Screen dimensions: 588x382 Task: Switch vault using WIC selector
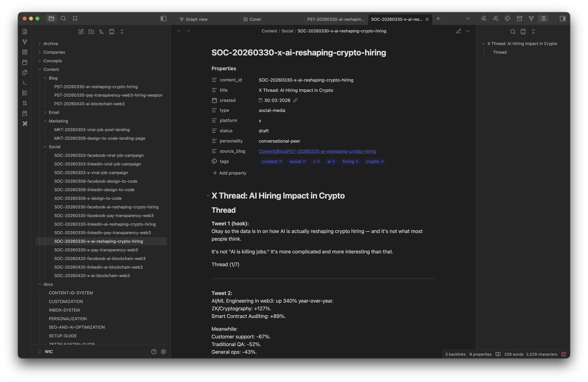coord(46,352)
